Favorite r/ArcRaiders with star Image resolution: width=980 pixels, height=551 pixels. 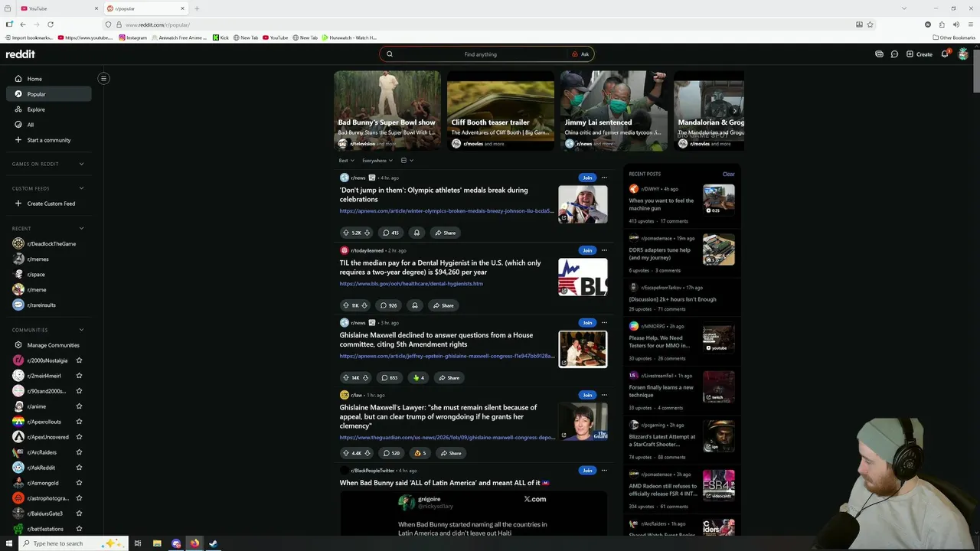(79, 452)
